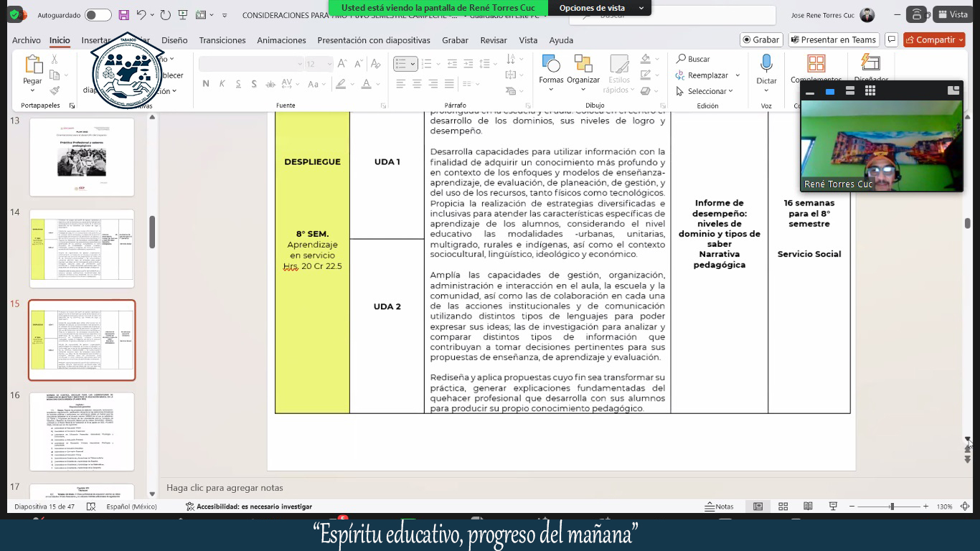Click the Copiar formato paintbrush
The image size is (980, 551).
click(x=55, y=90)
